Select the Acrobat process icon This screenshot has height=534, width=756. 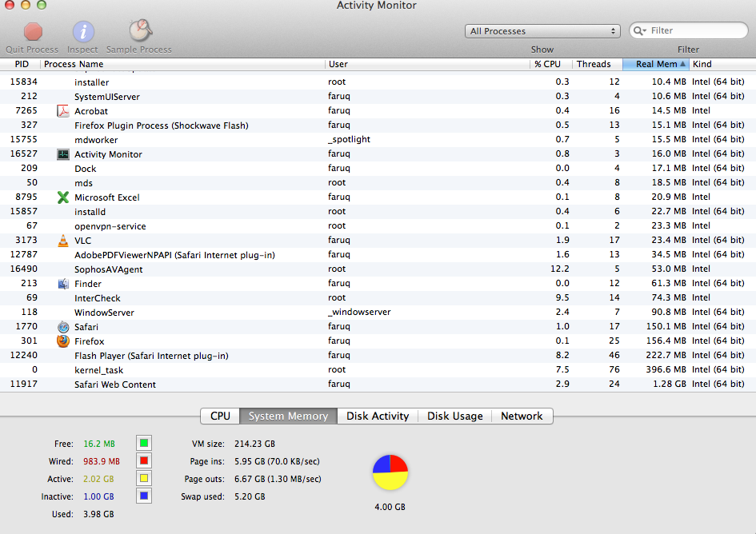click(x=63, y=111)
